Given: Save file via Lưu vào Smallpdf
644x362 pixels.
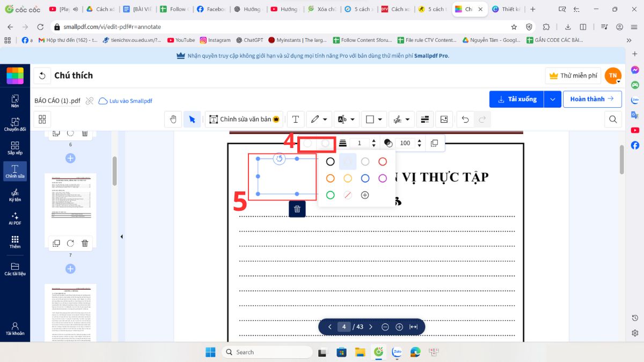Looking at the screenshot, I should pyautogui.click(x=126, y=101).
